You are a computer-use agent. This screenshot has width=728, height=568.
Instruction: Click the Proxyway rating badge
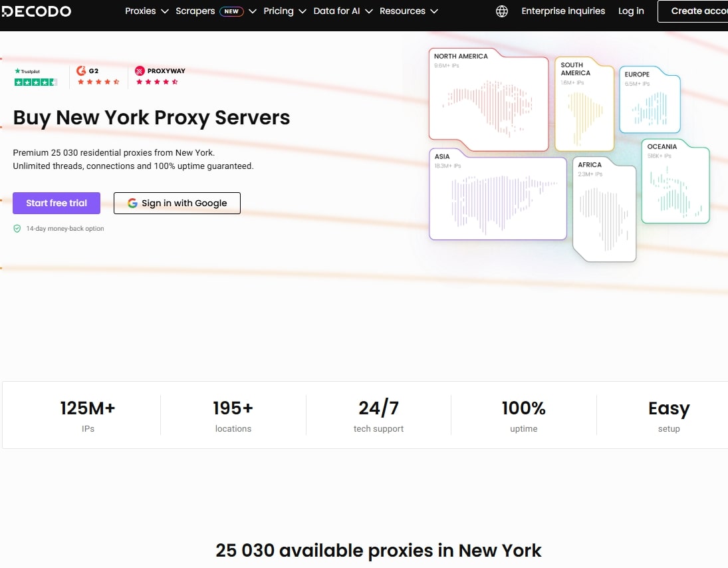[x=160, y=76]
